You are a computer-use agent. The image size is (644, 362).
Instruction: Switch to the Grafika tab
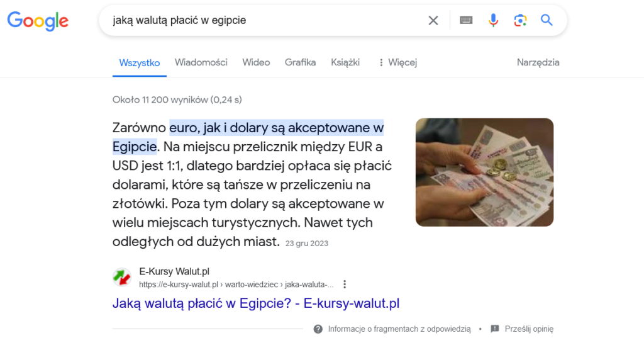300,62
